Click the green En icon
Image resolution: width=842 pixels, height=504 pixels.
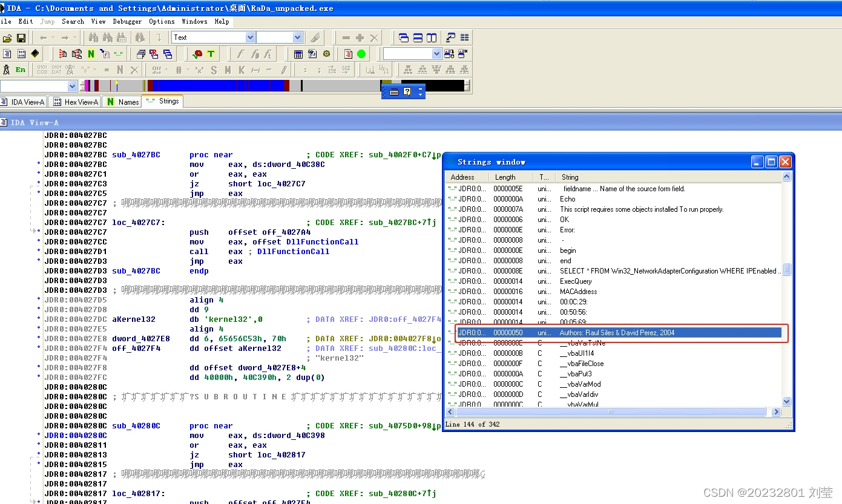coord(21,70)
